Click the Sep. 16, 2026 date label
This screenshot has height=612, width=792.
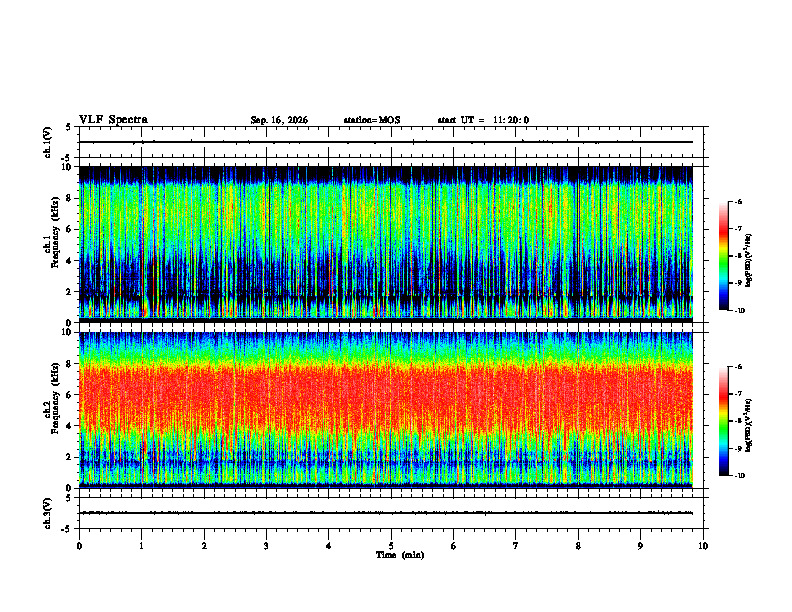click(x=279, y=120)
